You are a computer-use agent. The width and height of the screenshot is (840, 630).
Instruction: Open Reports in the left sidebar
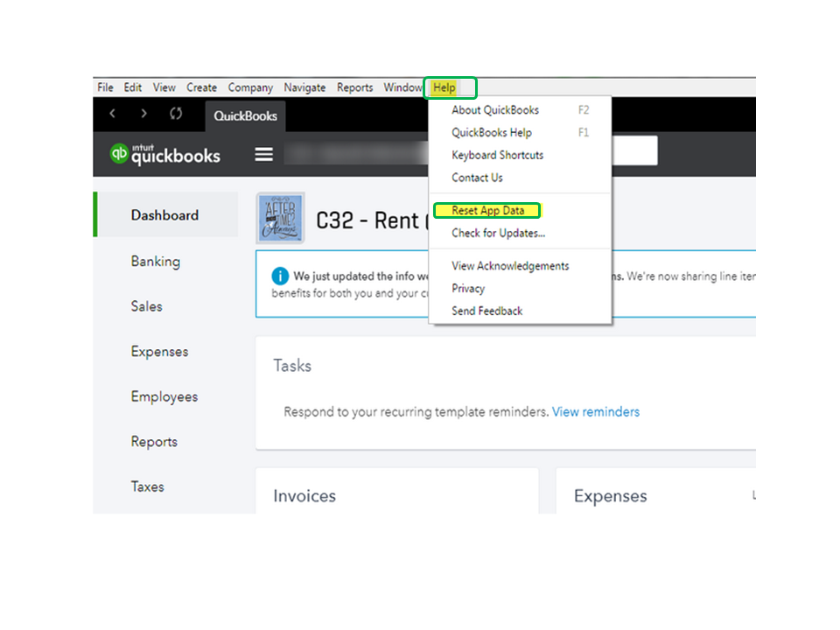coord(154,442)
